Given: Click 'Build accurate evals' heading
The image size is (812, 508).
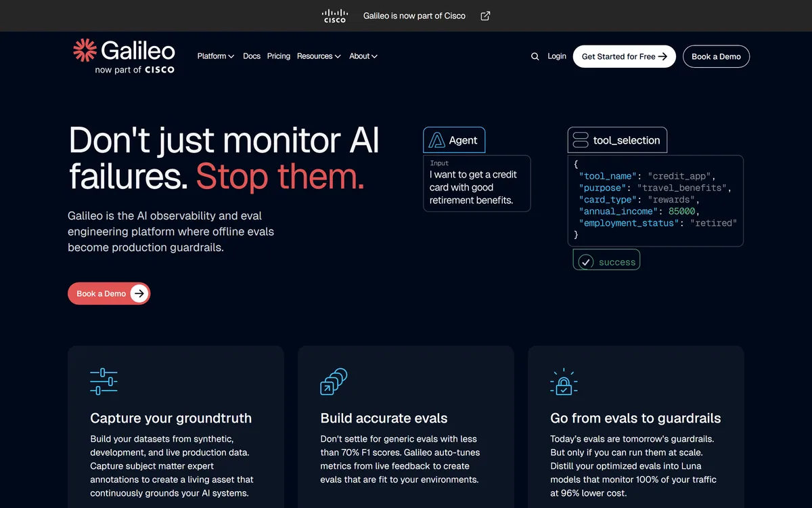Looking at the screenshot, I should [384, 418].
